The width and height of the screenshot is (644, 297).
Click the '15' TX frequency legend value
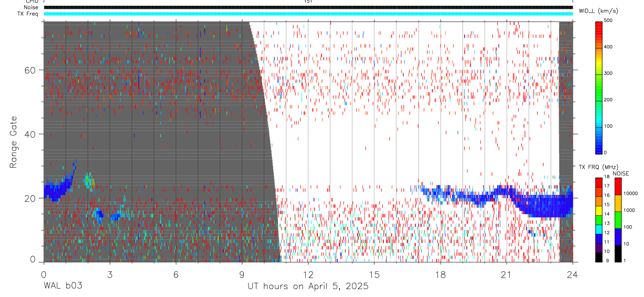(607, 205)
